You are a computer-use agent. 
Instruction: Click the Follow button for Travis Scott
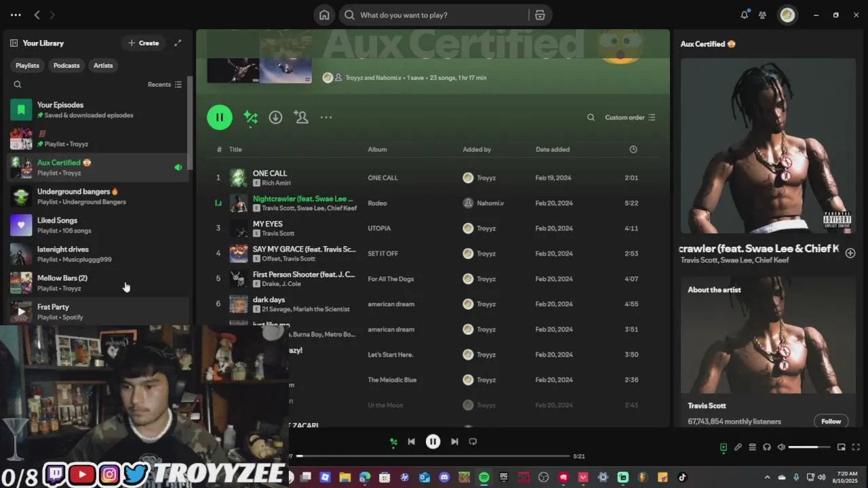tap(831, 421)
